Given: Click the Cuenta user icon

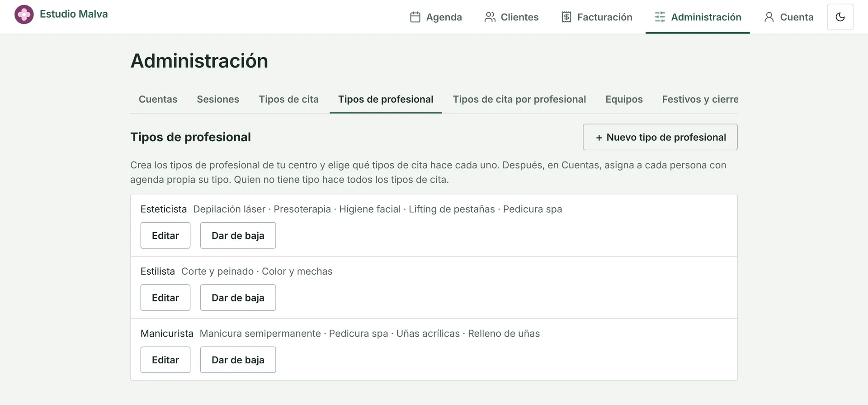Looking at the screenshot, I should 769,17.
